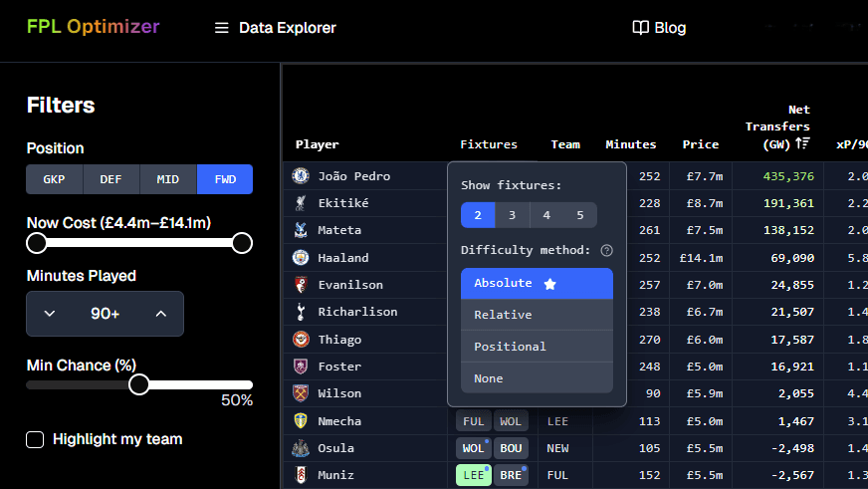This screenshot has height=489, width=868.
Task: Sort by Price column header
Action: tap(700, 144)
